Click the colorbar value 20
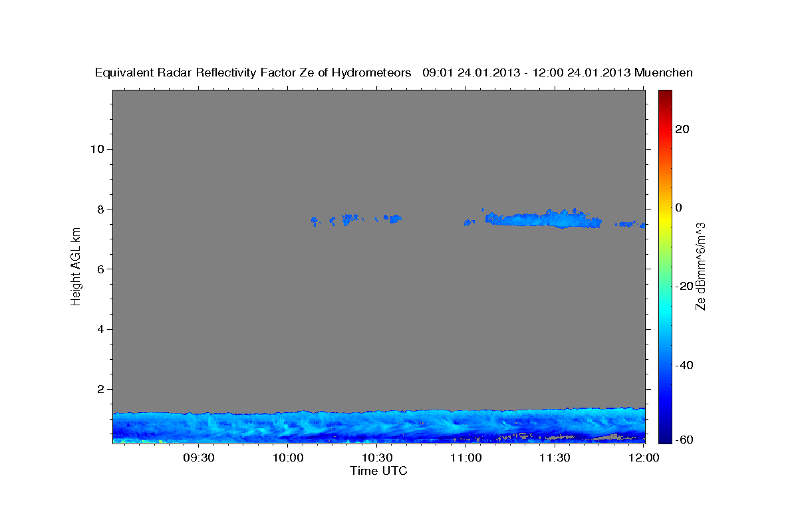This screenshot has width=798, height=532. [682, 129]
